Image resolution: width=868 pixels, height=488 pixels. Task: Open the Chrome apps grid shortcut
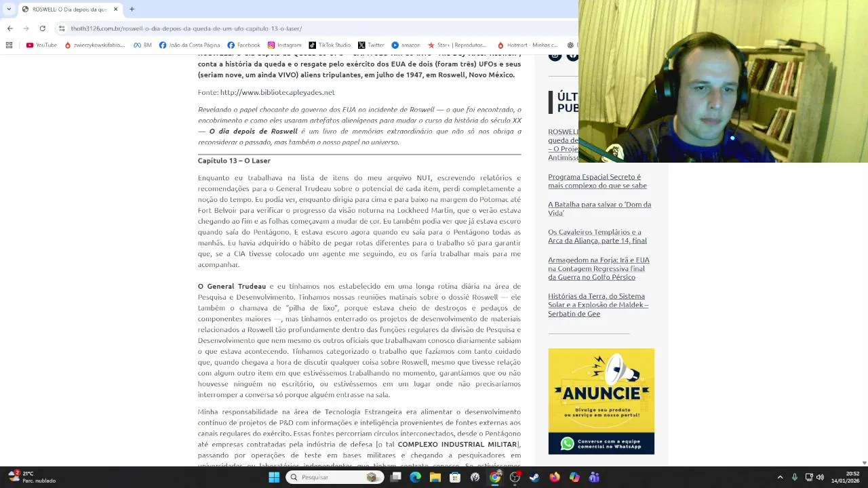tap(9, 45)
